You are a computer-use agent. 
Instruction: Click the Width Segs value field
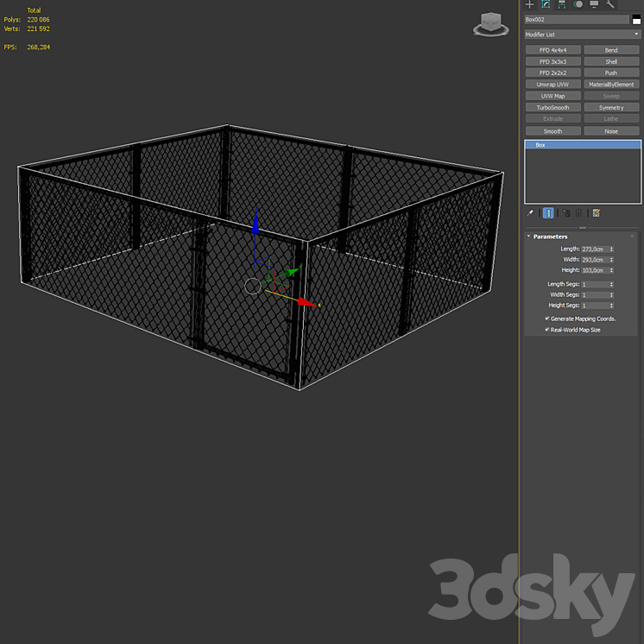[595, 295]
